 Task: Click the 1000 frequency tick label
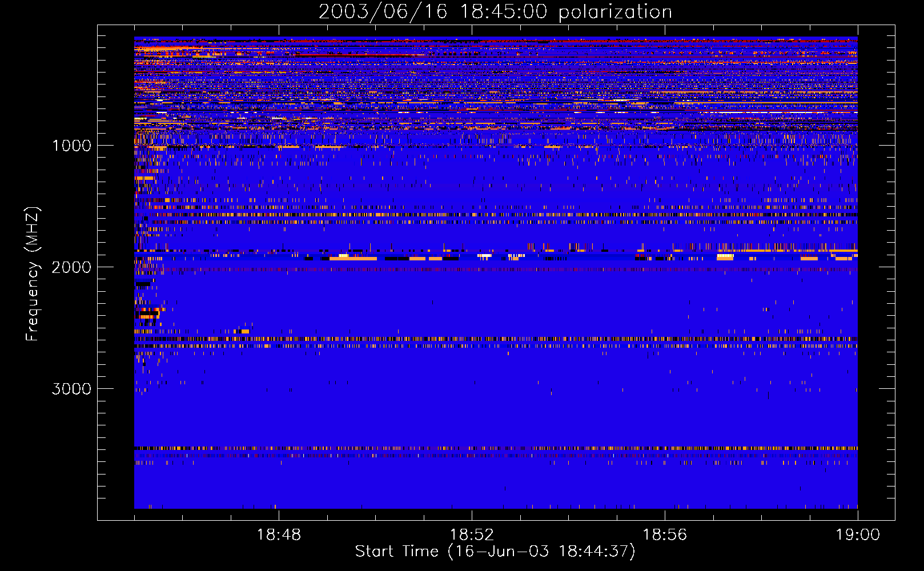point(71,146)
